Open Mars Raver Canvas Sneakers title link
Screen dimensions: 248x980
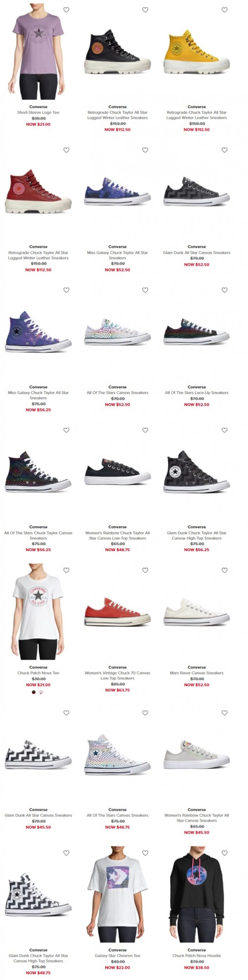click(x=197, y=673)
